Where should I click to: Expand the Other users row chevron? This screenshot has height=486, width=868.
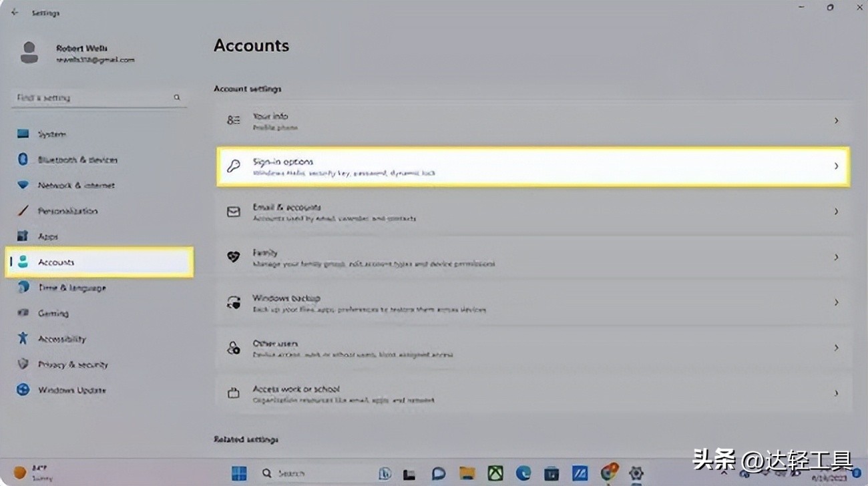click(836, 348)
